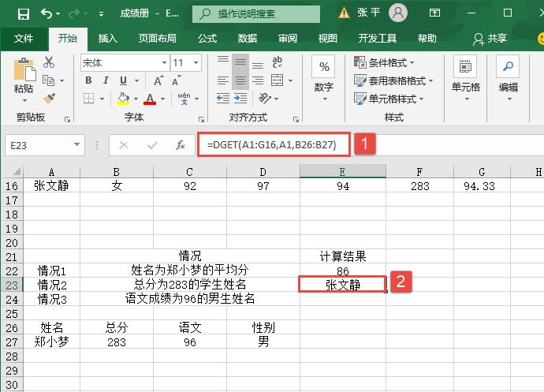
Task: Switch to the 审阅 tab
Action: 288,38
